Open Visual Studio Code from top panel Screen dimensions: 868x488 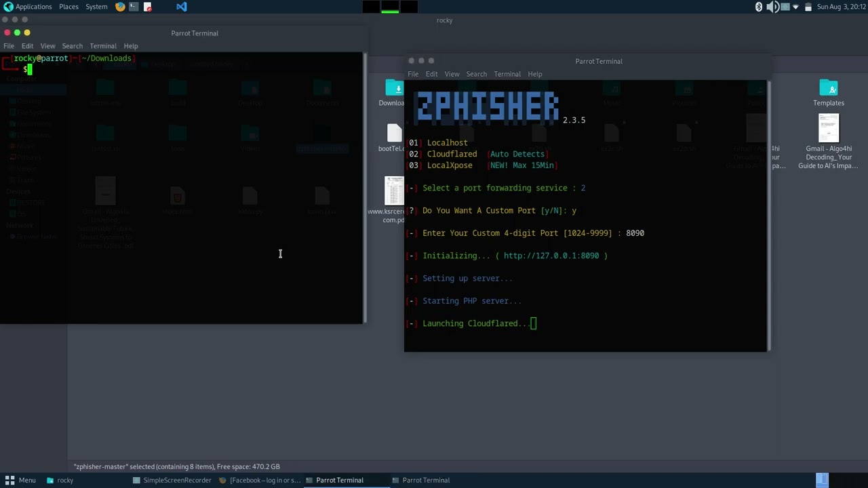click(x=181, y=7)
